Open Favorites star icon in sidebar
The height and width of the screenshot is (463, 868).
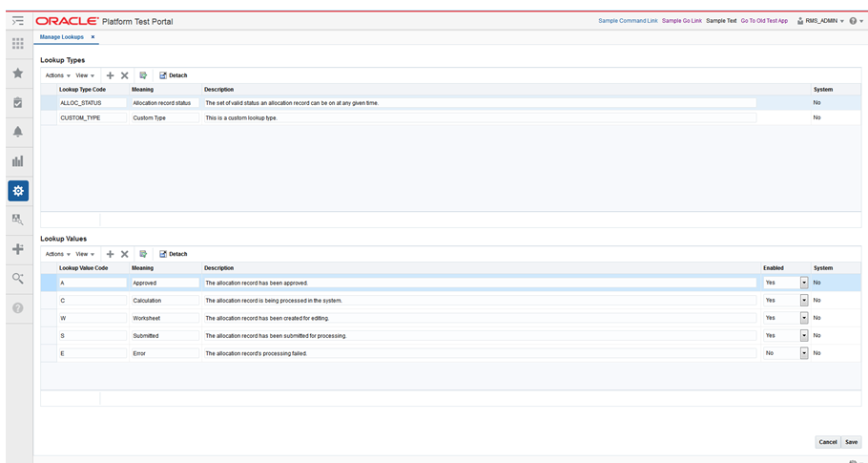[18, 74]
